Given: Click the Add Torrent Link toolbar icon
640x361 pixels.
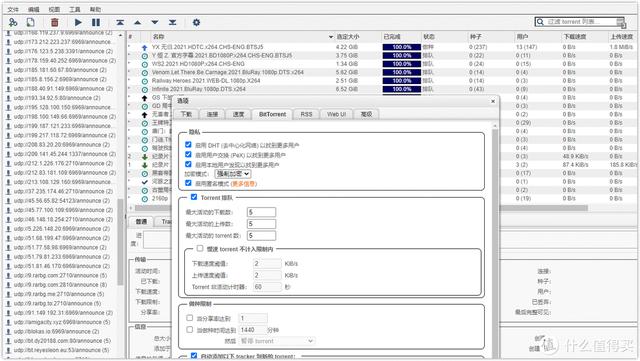Looking at the screenshot, I should (x=13, y=22).
